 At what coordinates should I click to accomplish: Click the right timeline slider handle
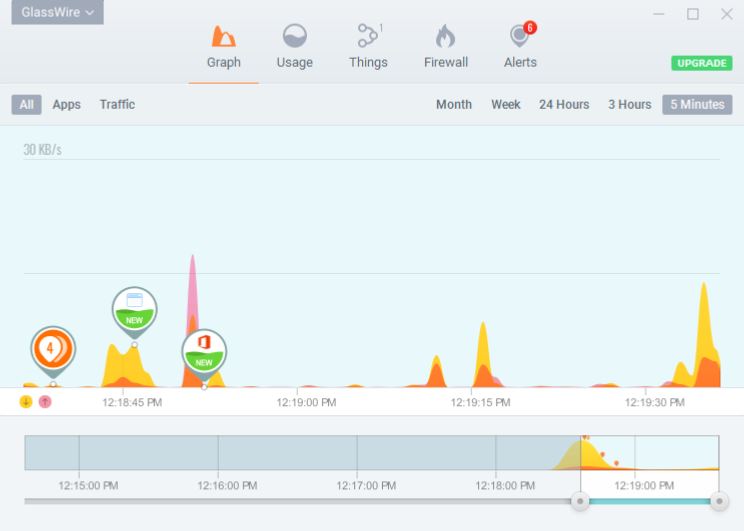pyautogui.click(x=718, y=501)
